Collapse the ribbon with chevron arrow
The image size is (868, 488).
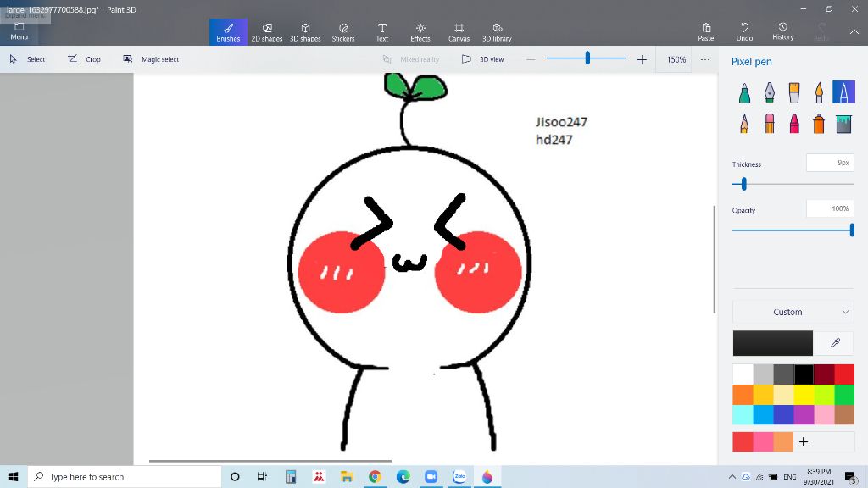(x=854, y=32)
